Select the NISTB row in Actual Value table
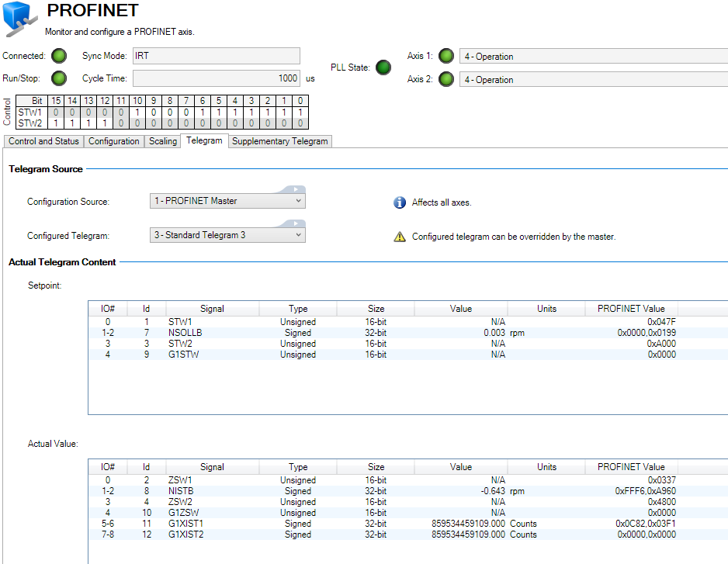Screen dimensions: 728x564 click(x=407, y=491)
